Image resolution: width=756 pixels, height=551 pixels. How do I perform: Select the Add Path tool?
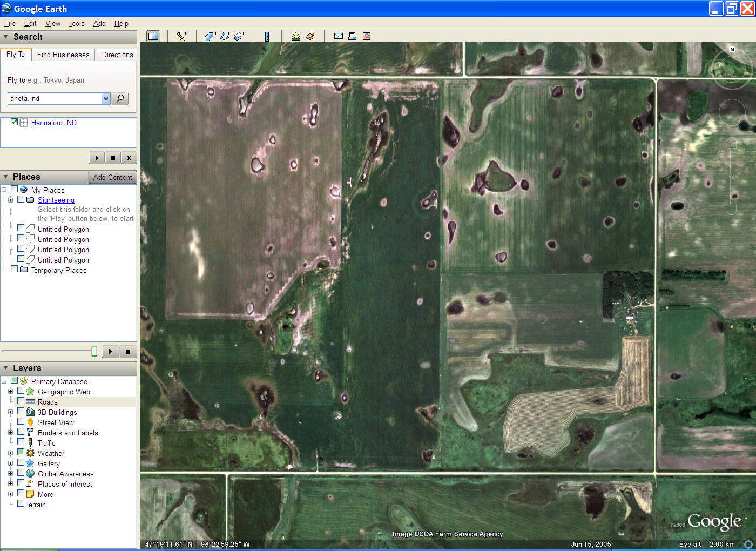click(225, 36)
